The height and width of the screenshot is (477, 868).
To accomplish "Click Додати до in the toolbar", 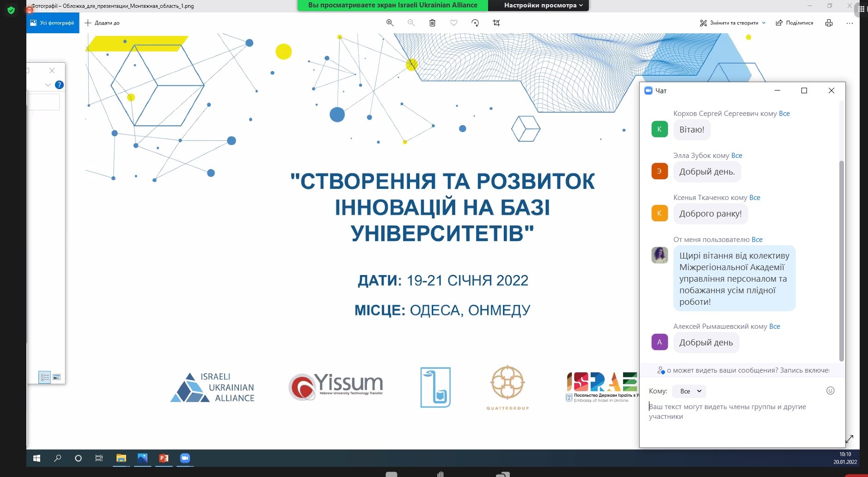I will click(102, 23).
